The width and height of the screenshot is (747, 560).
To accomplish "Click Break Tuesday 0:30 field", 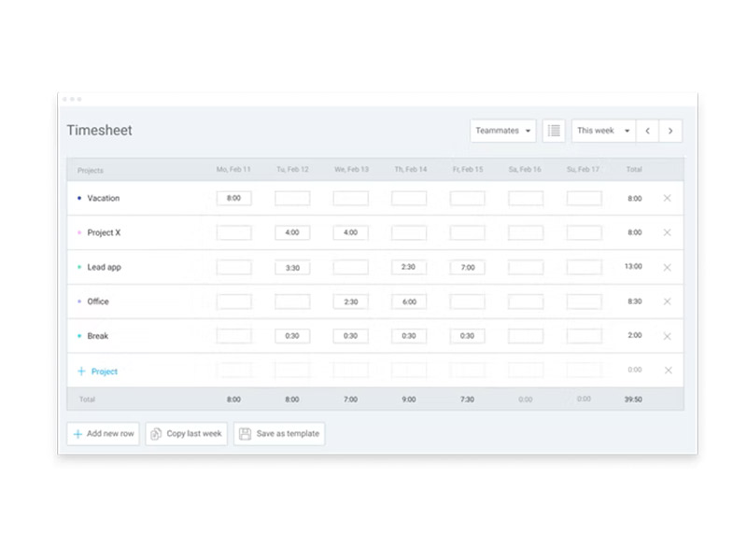I will pos(292,336).
